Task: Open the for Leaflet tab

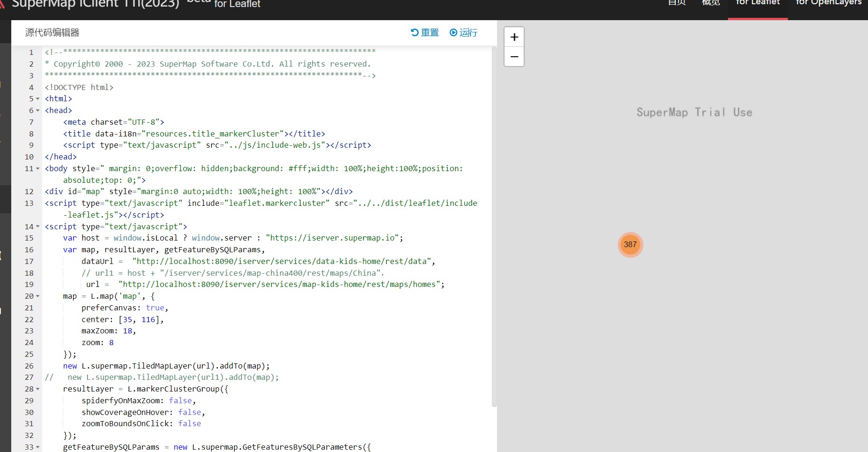Action: pos(757,4)
